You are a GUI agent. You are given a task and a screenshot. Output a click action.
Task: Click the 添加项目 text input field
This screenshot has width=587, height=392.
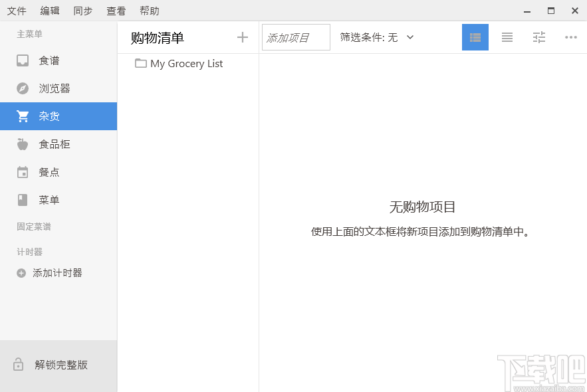295,37
